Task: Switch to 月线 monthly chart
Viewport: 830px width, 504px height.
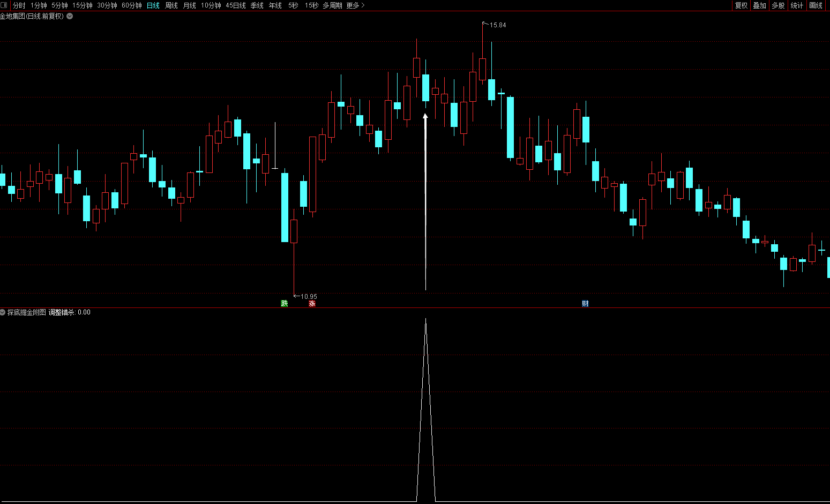Action: coord(190,5)
